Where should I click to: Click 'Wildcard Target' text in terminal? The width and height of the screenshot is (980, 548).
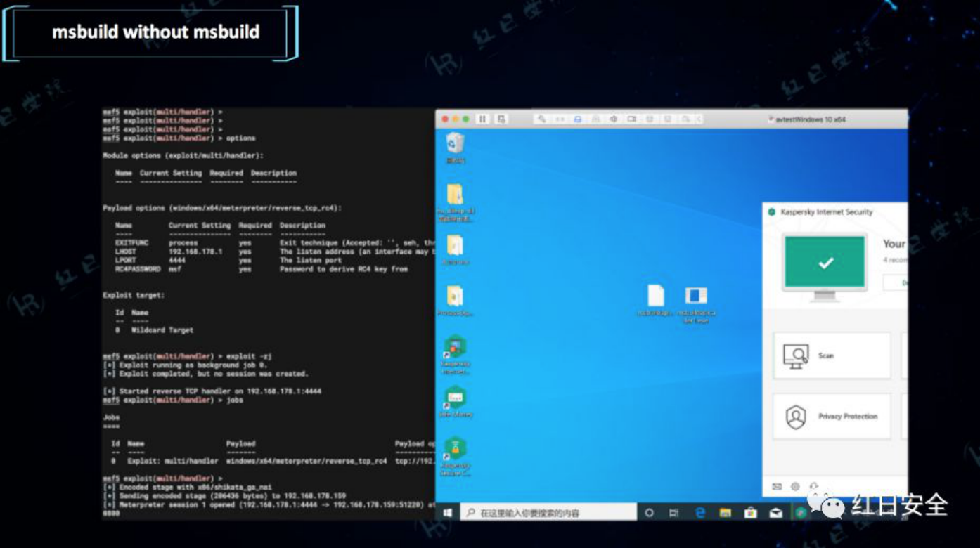point(162,330)
